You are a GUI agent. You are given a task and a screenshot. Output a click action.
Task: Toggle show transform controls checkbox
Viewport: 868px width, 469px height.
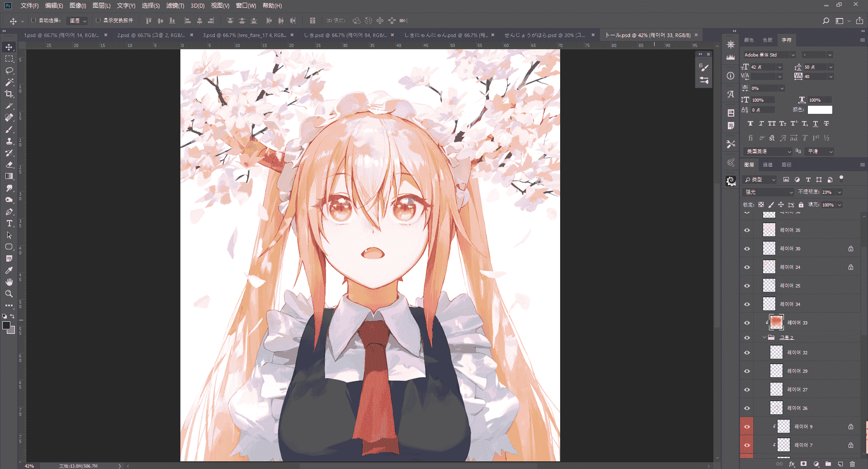98,20
